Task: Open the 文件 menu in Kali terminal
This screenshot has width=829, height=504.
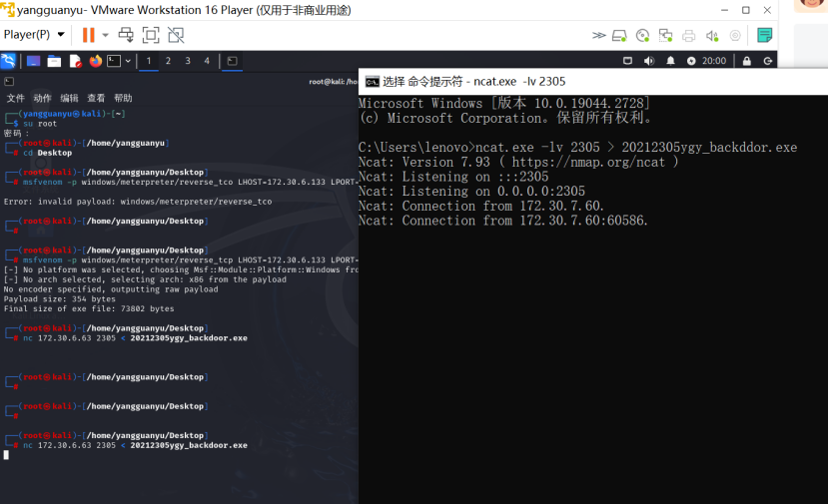Action: tap(15, 98)
